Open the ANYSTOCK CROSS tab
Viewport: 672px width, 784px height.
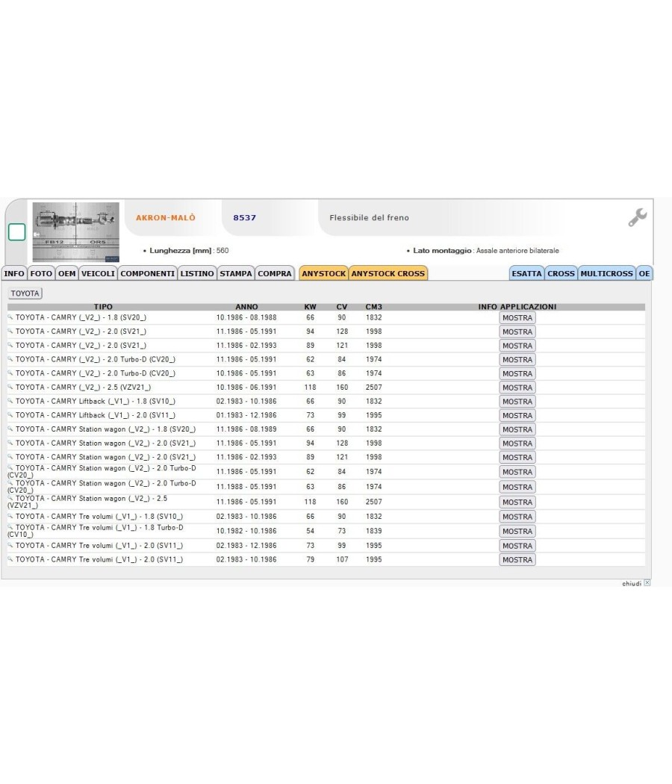pyautogui.click(x=388, y=273)
